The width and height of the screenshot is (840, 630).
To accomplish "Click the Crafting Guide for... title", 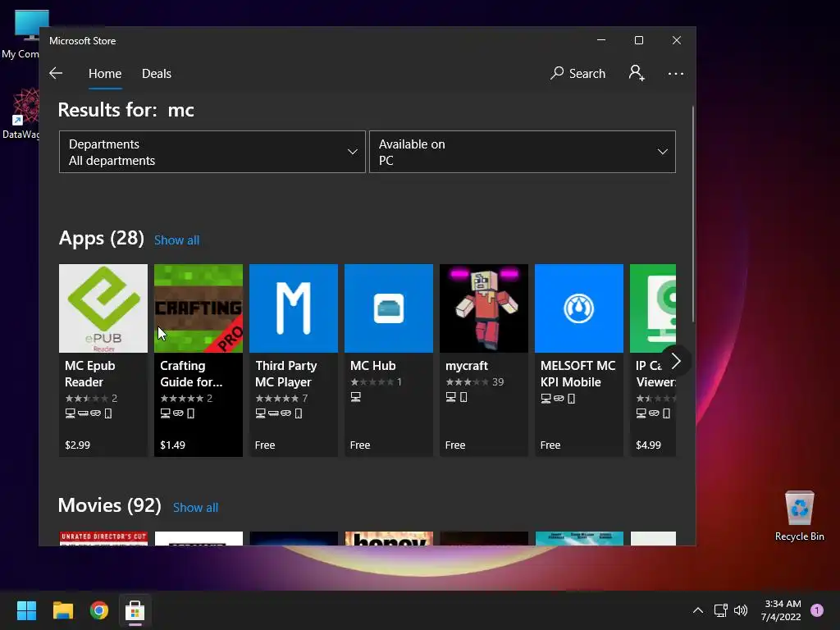I will click(191, 373).
